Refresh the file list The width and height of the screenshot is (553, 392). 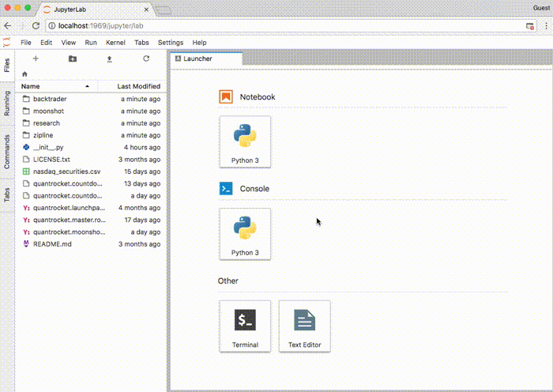point(146,58)
